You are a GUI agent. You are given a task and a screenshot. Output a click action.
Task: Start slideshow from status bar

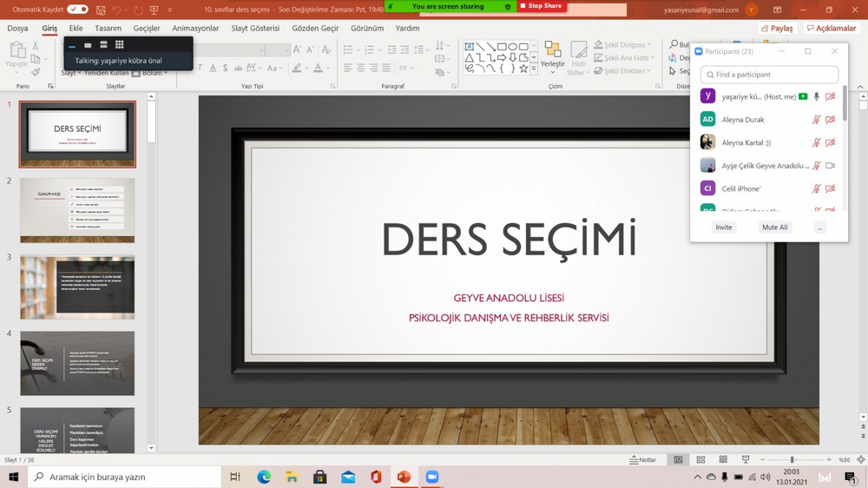pos(746,459)
